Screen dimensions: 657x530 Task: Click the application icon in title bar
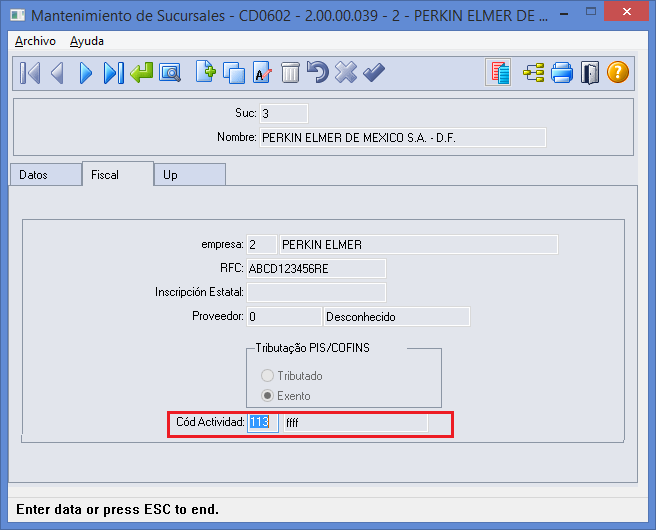(18, 16)
